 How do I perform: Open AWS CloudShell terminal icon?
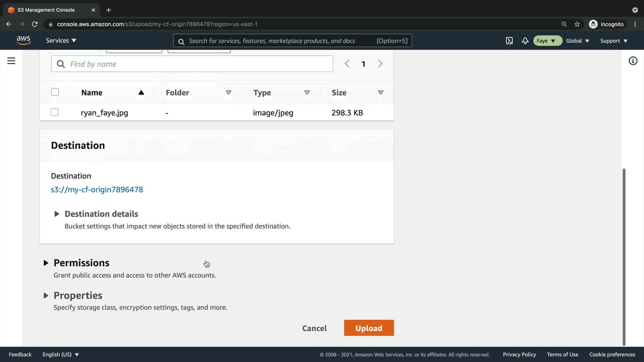(509, 41)
